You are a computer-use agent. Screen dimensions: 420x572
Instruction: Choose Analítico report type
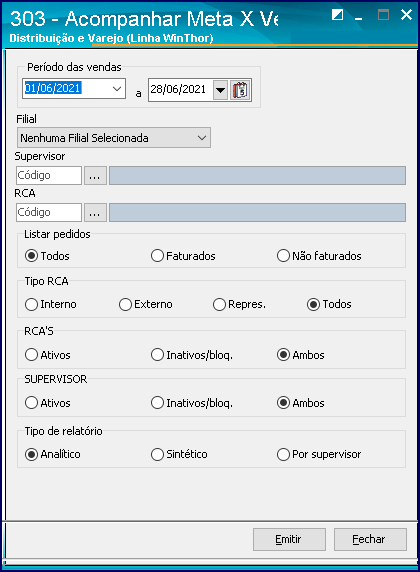click(x=53, y=454)
